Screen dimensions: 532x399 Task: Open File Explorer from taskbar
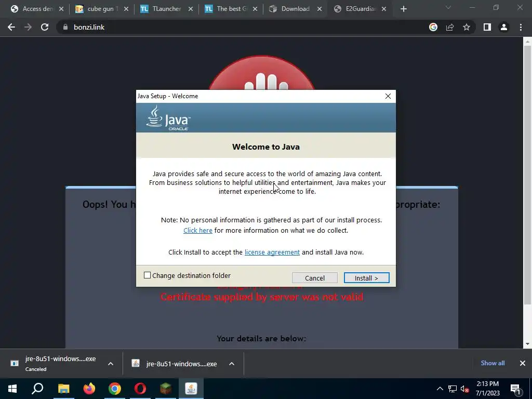63,389
